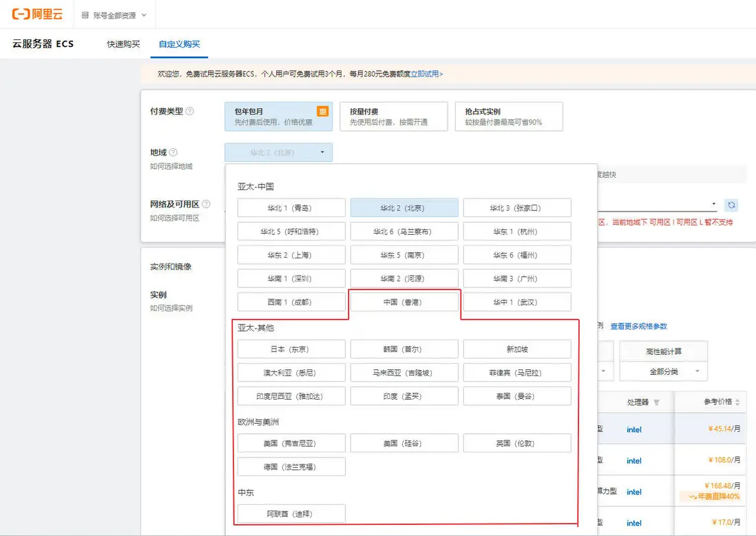Open the 如何选择实例 help link
The height and width of the screenshot is (536, 756).
[x=171, y=308]
